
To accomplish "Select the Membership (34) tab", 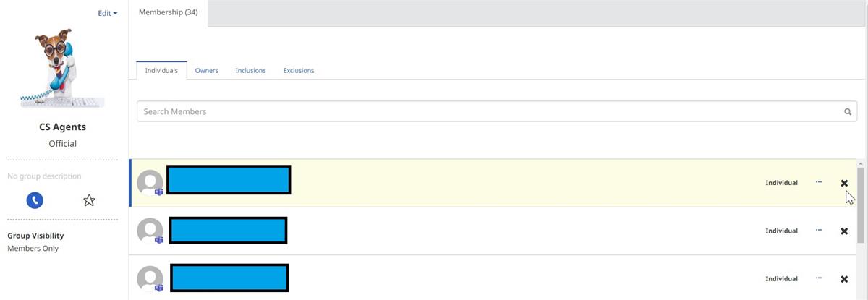I will (x=169, y=13).
